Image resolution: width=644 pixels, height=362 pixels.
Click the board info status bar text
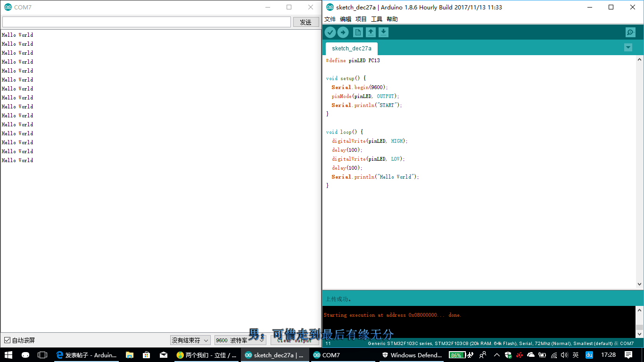click(x=501, y=344)
